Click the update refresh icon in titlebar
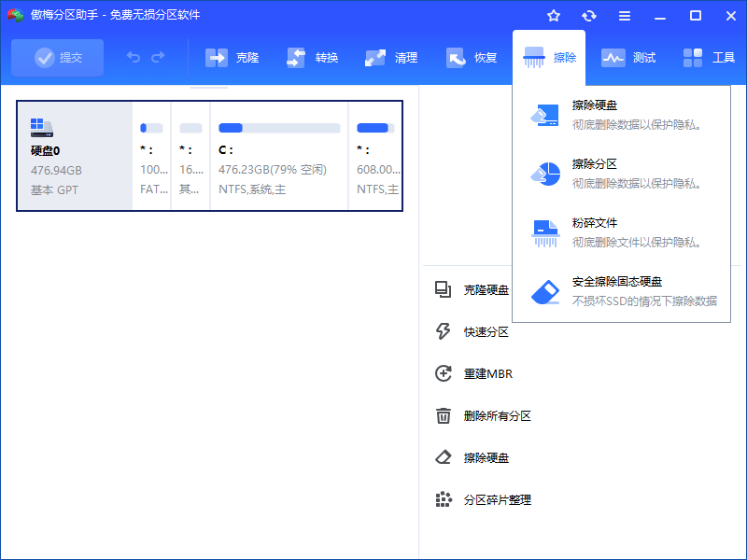The height and width of the screenshot is (560, 747). [x=589, y=15]
